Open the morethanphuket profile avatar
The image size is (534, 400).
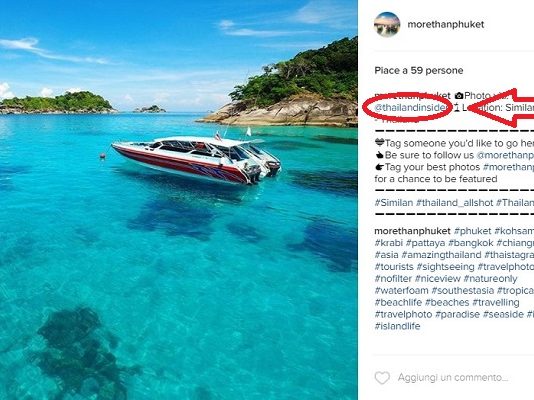(x=387, y=25)
